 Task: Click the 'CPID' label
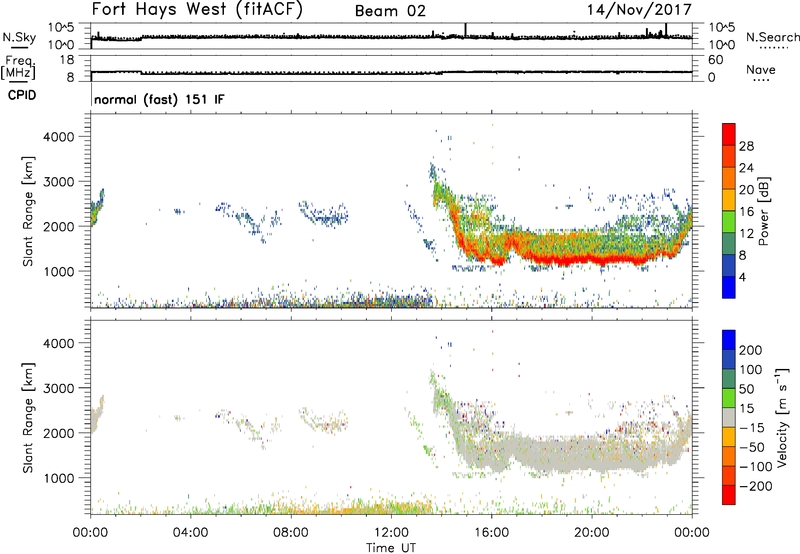[x=22, y=95]
